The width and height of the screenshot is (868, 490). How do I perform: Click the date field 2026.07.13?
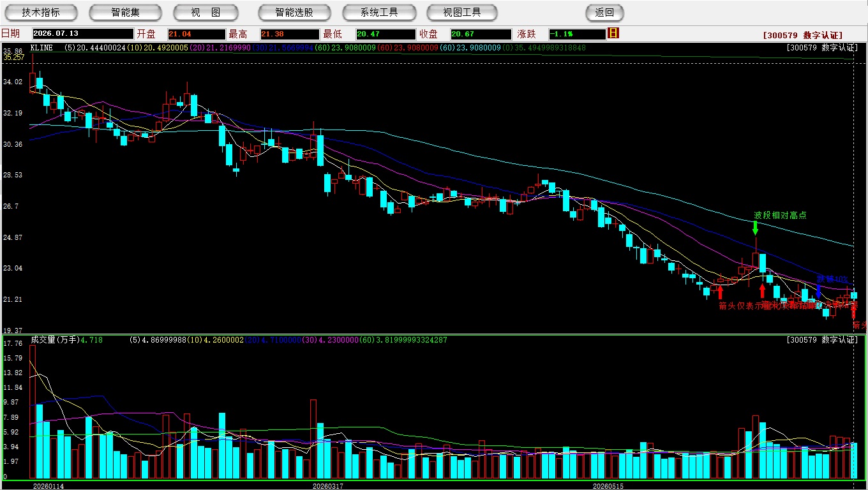[83, 34]
